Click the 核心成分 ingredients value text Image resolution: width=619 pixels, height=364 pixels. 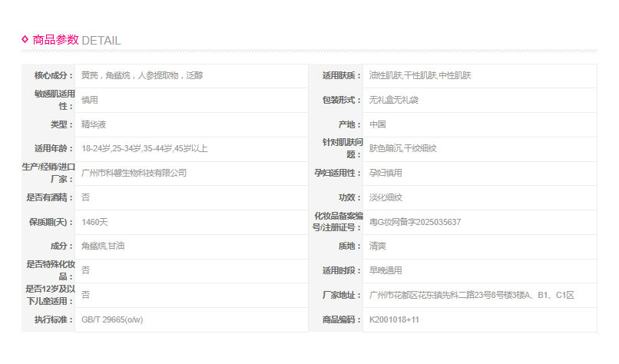[141, 75]
